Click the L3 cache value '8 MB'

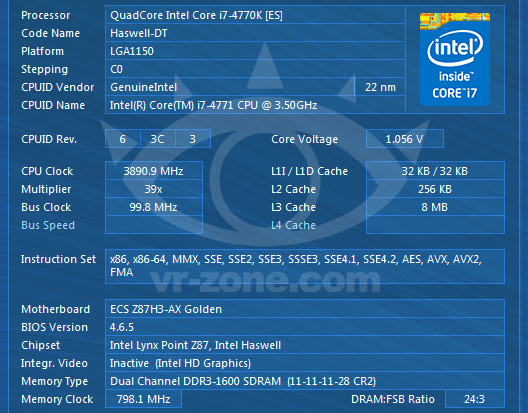tap(435, 207)
